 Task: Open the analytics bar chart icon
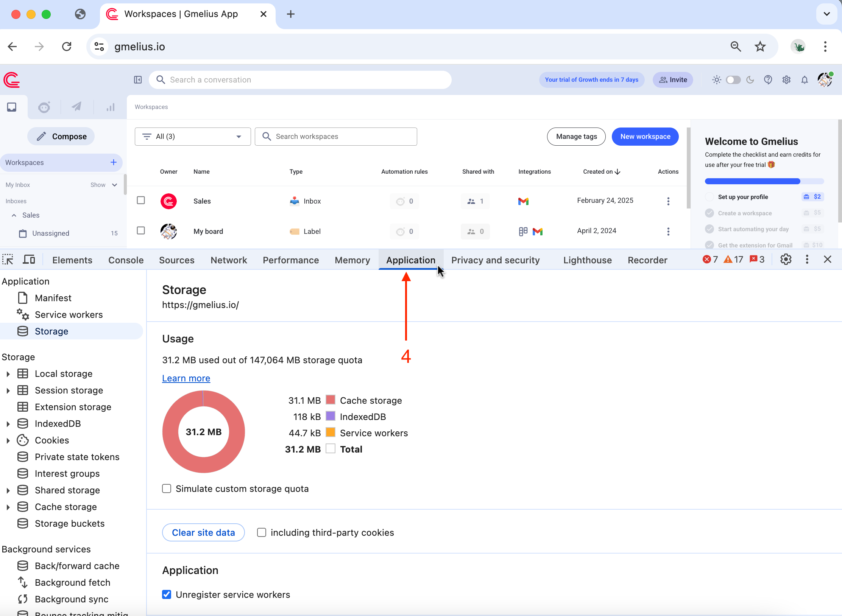[110, 107]
